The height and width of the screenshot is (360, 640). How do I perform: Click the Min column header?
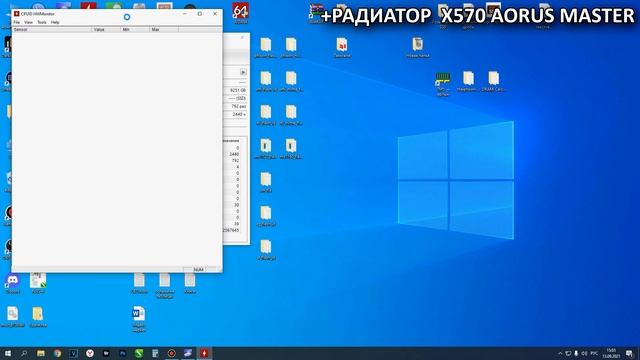coord(135,30)
